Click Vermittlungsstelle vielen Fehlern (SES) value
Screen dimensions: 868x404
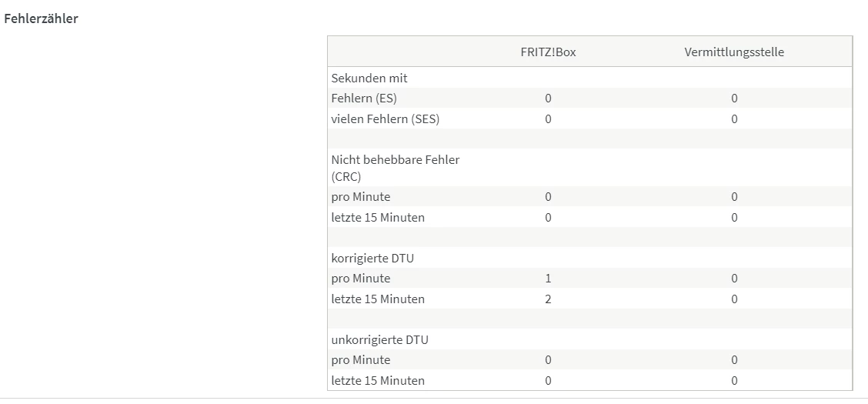[x=734, y=119]
